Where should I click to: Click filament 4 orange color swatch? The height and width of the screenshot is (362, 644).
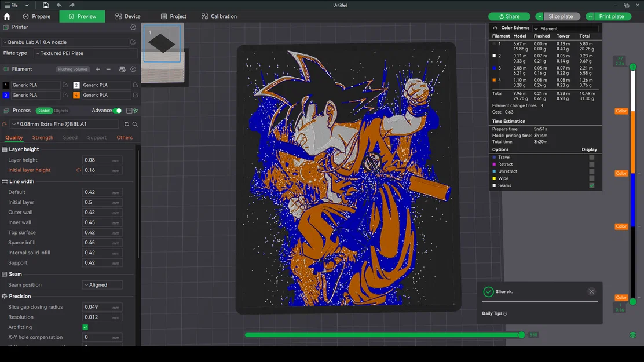tap(76, 95)
